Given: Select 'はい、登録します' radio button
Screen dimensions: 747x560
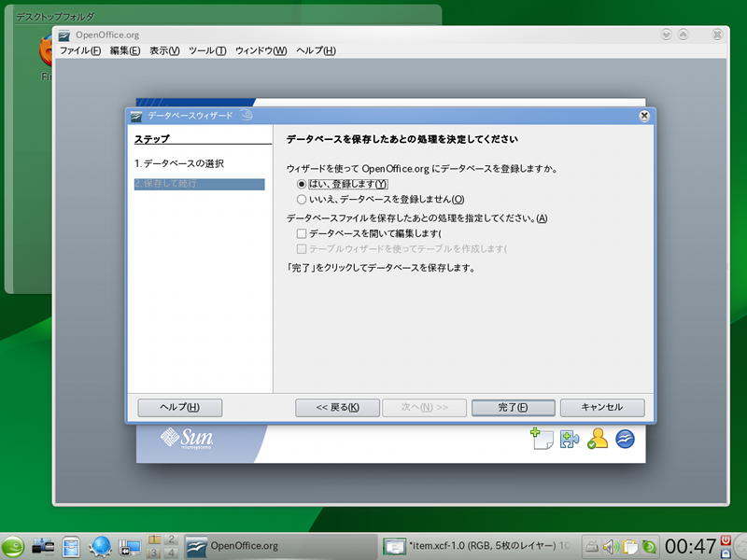Looking at the screenshot, I should pos(302,184).
